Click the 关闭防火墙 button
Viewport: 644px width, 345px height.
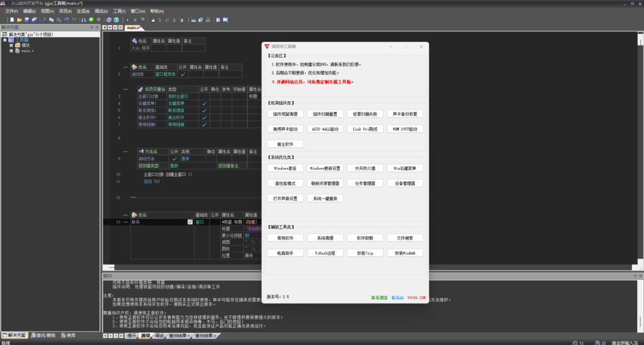(x=365, y=168)
